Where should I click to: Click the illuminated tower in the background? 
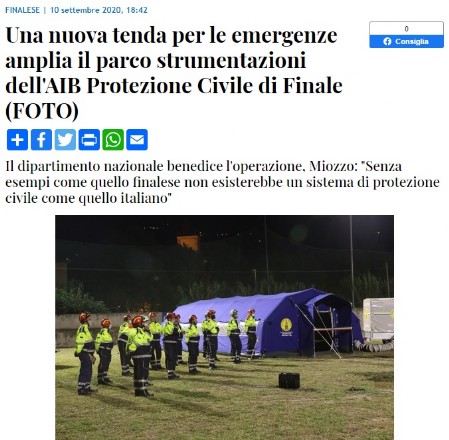188,243
